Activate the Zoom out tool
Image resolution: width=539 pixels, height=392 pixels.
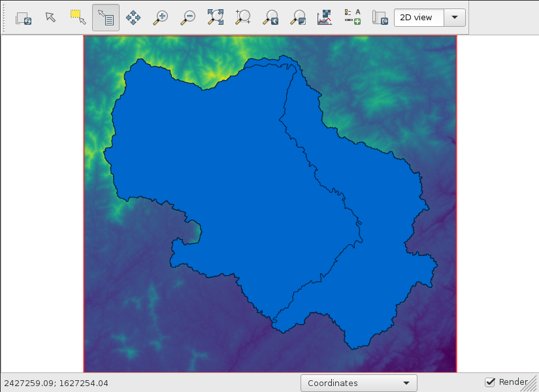188,18
